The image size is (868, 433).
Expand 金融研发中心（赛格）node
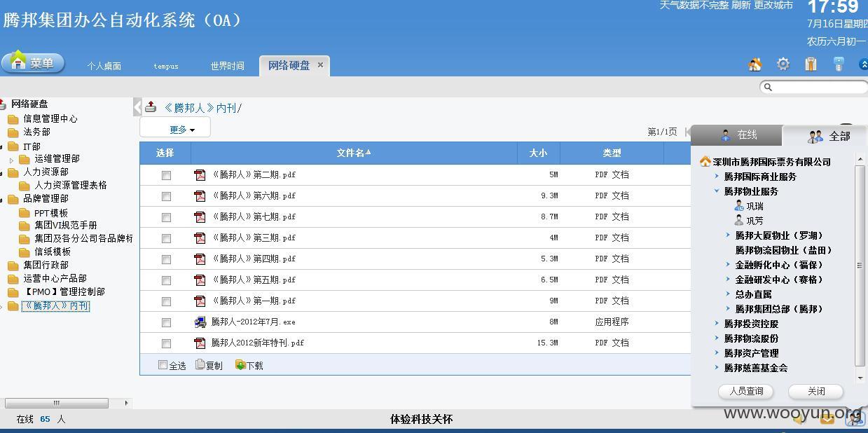click(x=729, y=280)
